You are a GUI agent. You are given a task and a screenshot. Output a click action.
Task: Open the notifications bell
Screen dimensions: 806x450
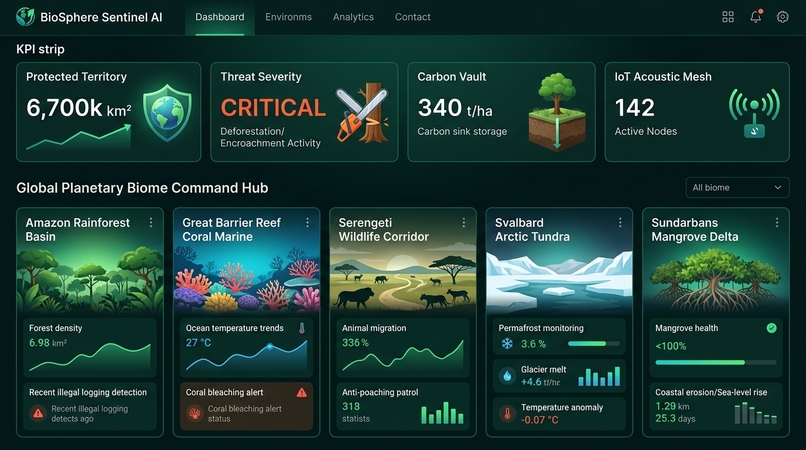coord(756,17)
